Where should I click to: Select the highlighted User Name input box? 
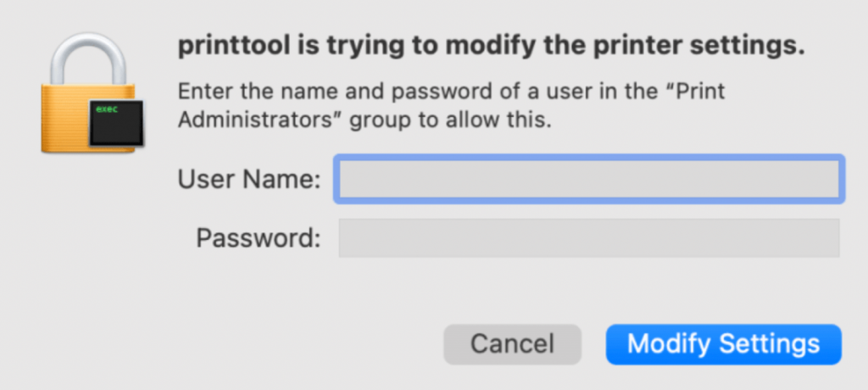click(x=589, y=179)
